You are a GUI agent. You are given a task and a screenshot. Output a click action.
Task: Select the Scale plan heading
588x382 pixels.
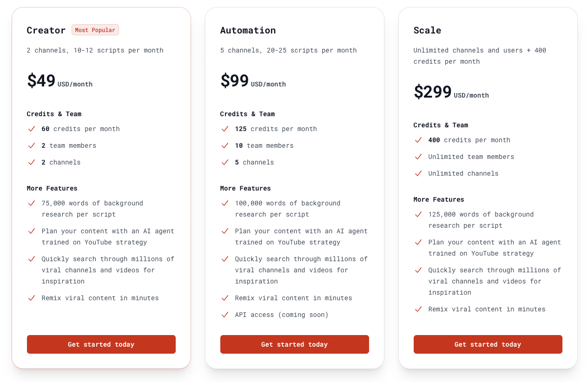point(427,30)
